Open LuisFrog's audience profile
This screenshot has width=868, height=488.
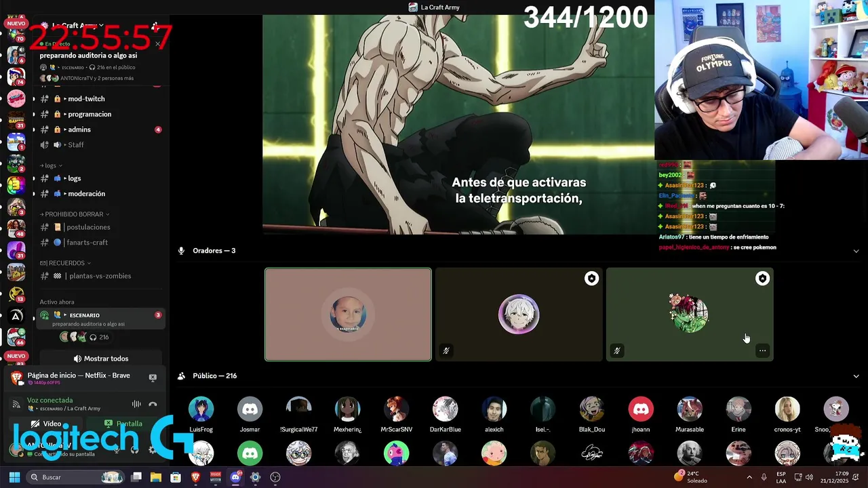tap(201, 414)
